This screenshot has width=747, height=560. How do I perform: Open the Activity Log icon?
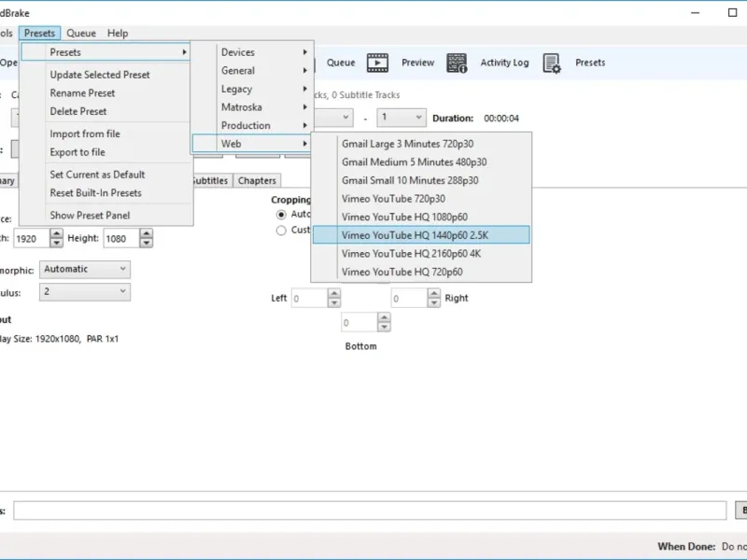(457, 63)
